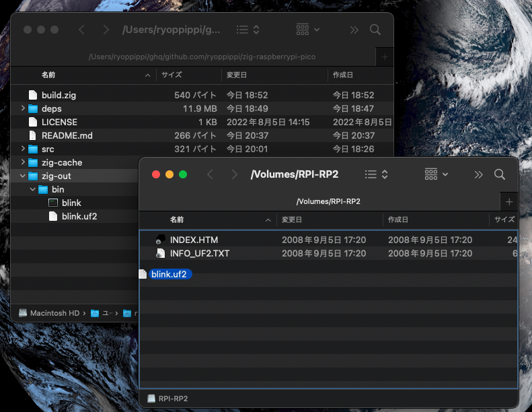Click the /Volumes/RPI-RP2 tab
The image size is (532, 412).
(x=318, y=201)
